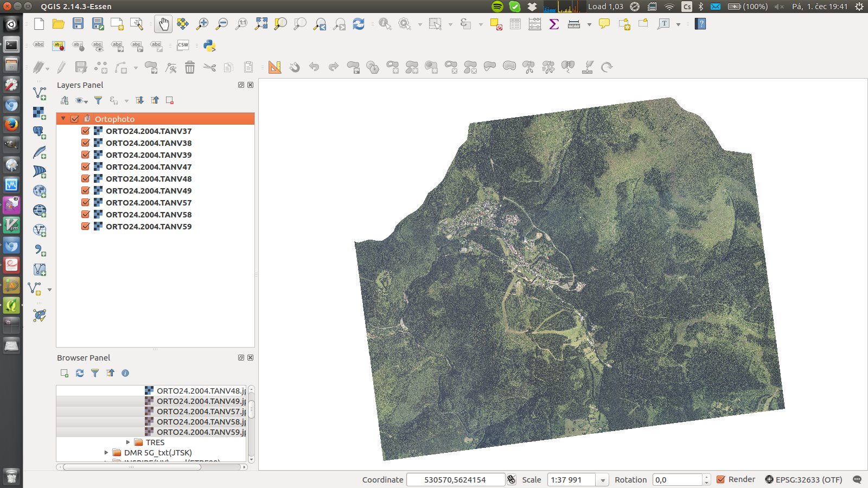Create a new QGIS project
The height and width of the screenshot is (488, 868).
(39, 24)
